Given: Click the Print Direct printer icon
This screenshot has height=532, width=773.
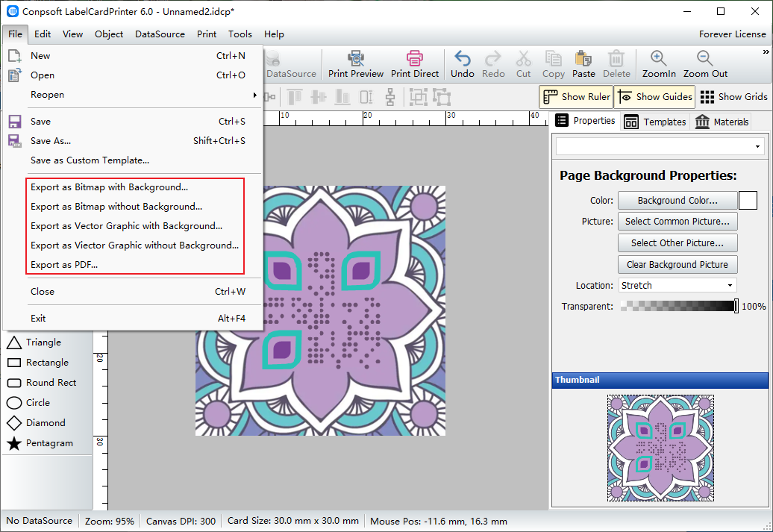Looking at the screenshot, I should pyautogui.click(x=415, y=58).
